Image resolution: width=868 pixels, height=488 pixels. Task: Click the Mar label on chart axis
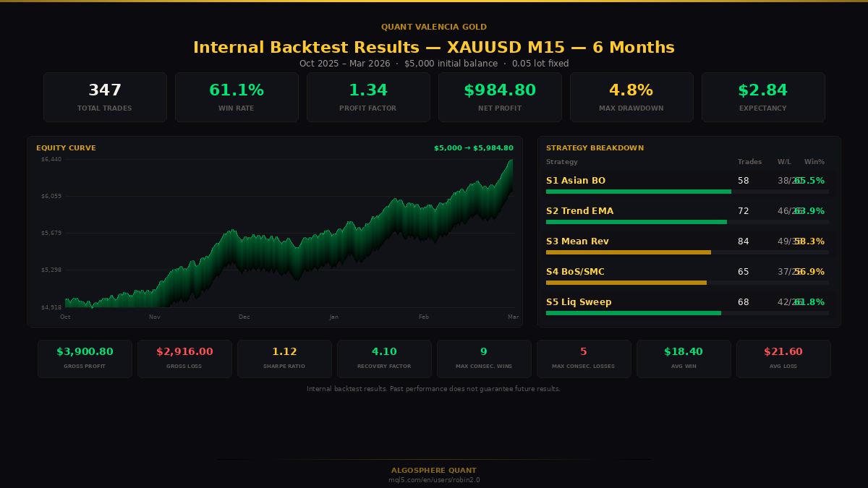click(x=513, y=317)
